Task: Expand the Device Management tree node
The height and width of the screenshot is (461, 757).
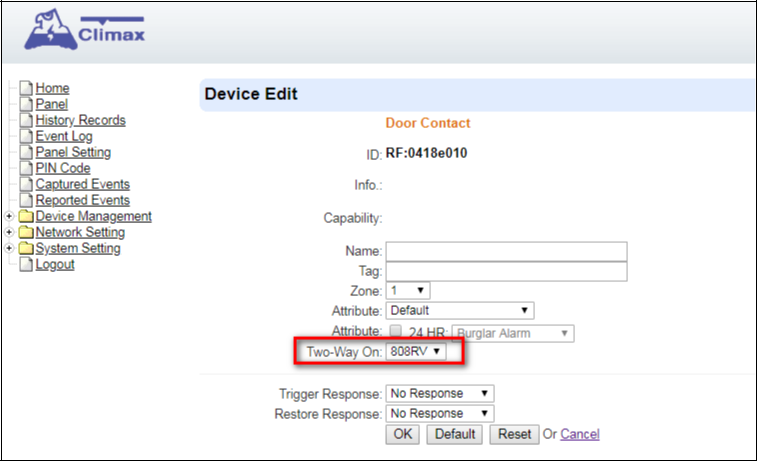Action: point(9,216)
